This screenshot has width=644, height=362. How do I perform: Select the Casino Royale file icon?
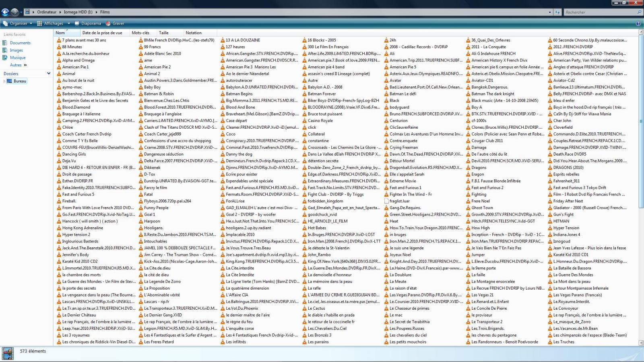pos(305,121)
